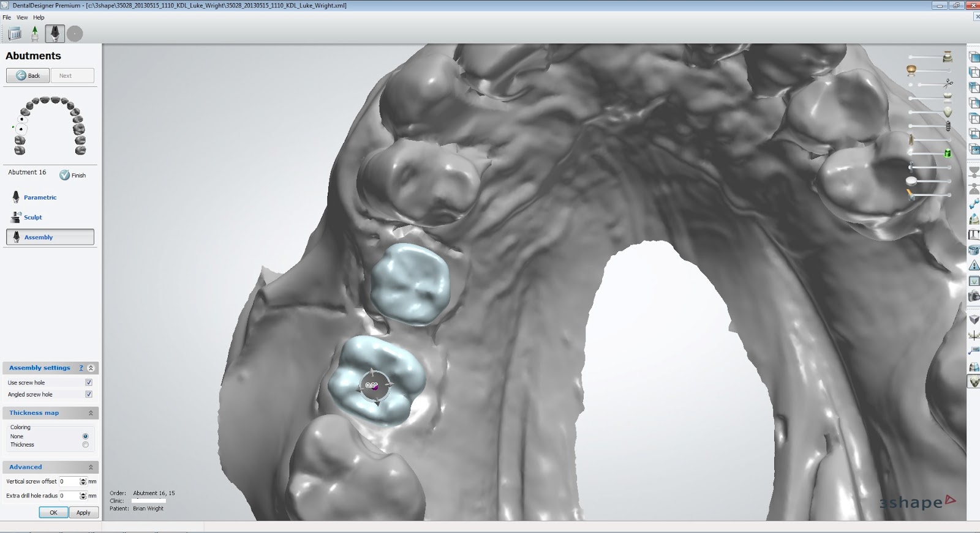Click the green up-arrow implant toolbar icon
The image size is (980, 533).
click(35, 34)
